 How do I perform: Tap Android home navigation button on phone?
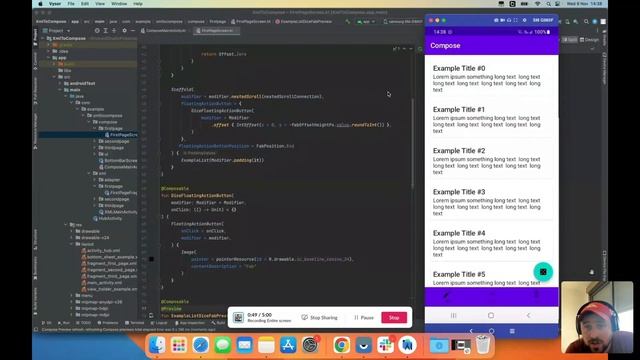tap(491, 316)
